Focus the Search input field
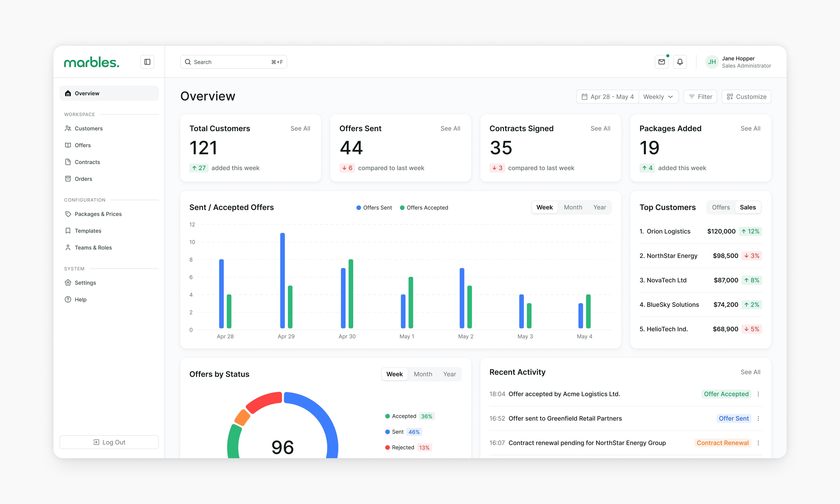This screenshot has width=840, height=504. click(234, 62)
